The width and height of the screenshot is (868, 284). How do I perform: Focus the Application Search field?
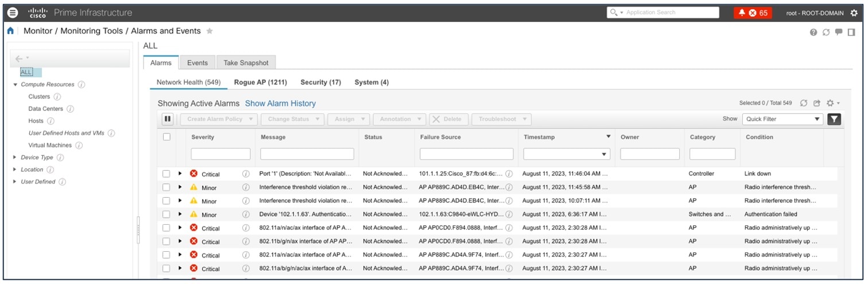(663, 12)
